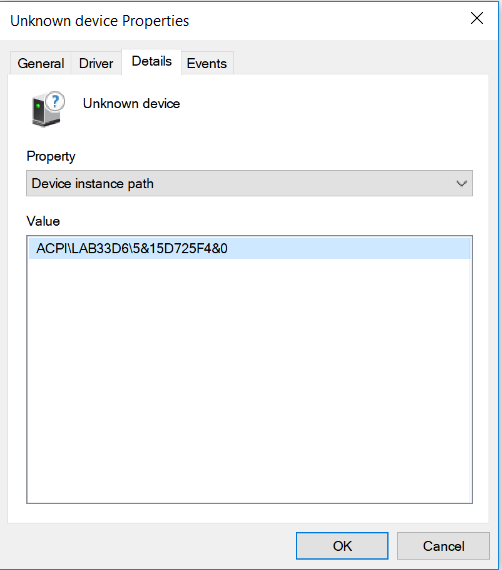Click blank tab strip right of Events
502x570 pixels.
(360, 63)
